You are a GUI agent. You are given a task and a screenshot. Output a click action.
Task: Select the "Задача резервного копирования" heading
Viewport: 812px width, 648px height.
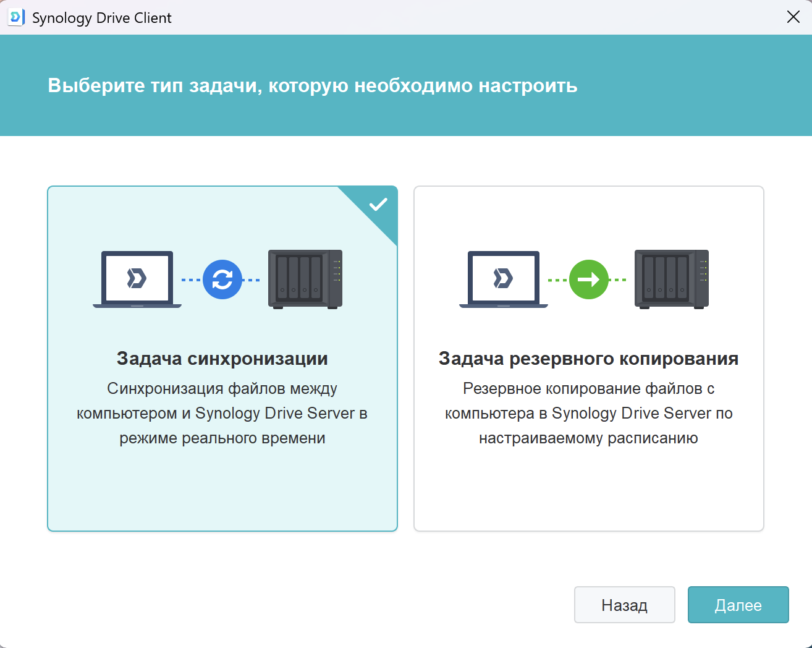click(x=588, y=359)
